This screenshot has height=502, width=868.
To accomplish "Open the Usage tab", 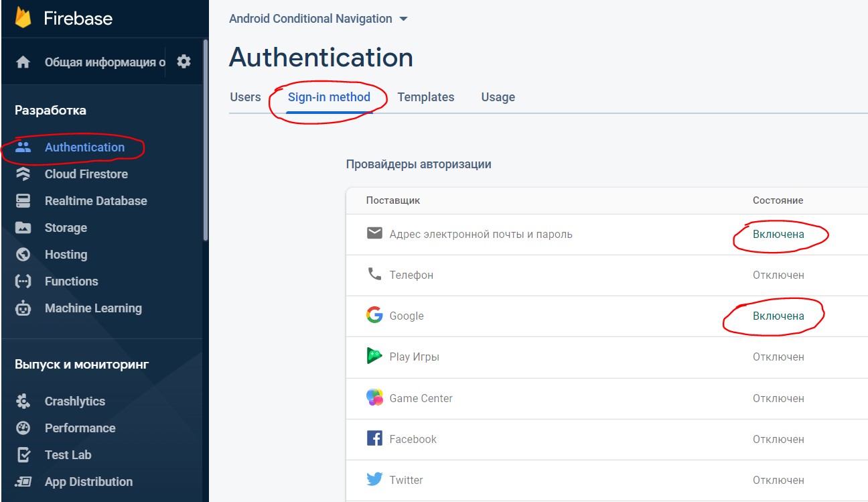I will coord(498,97).
